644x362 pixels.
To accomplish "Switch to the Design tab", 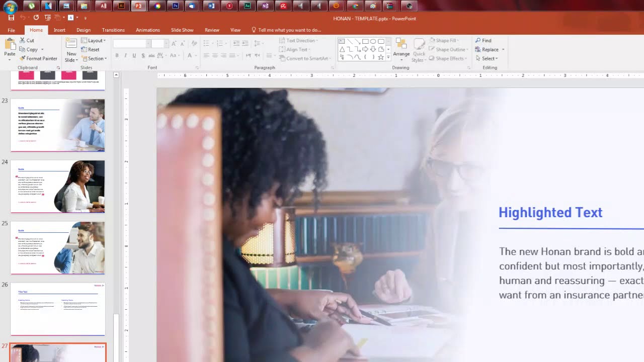I will point(84,30).
